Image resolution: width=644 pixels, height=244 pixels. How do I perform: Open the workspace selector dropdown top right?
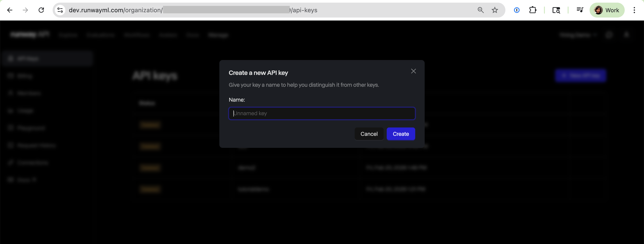tap(578, 35)
